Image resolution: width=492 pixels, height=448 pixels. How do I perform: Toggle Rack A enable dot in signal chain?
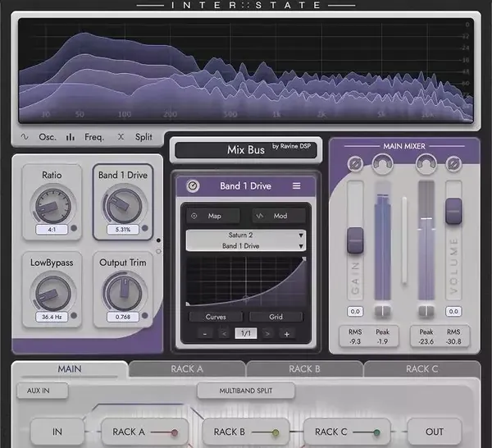coord(175,432)
